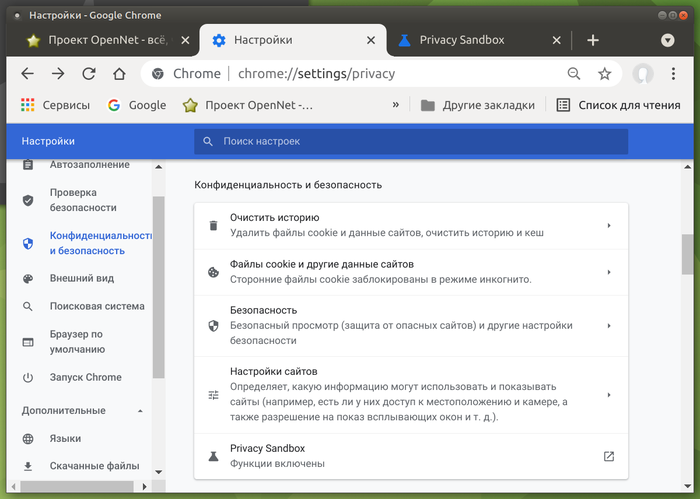Viewport: 700px width, 499px height.
Task: Show hidden bookmarks with the chevron
Action: [x=396, y=105]
